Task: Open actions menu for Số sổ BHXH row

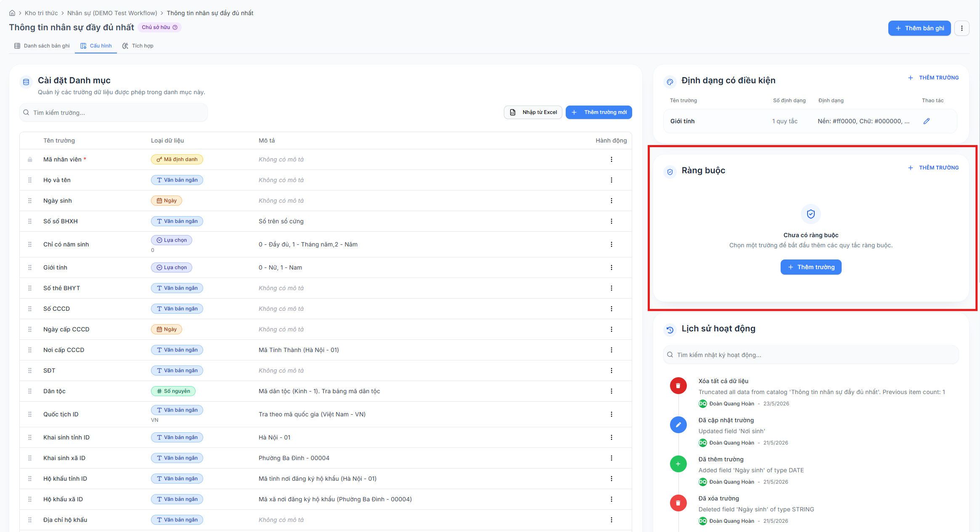Action: tap(612, 221)
